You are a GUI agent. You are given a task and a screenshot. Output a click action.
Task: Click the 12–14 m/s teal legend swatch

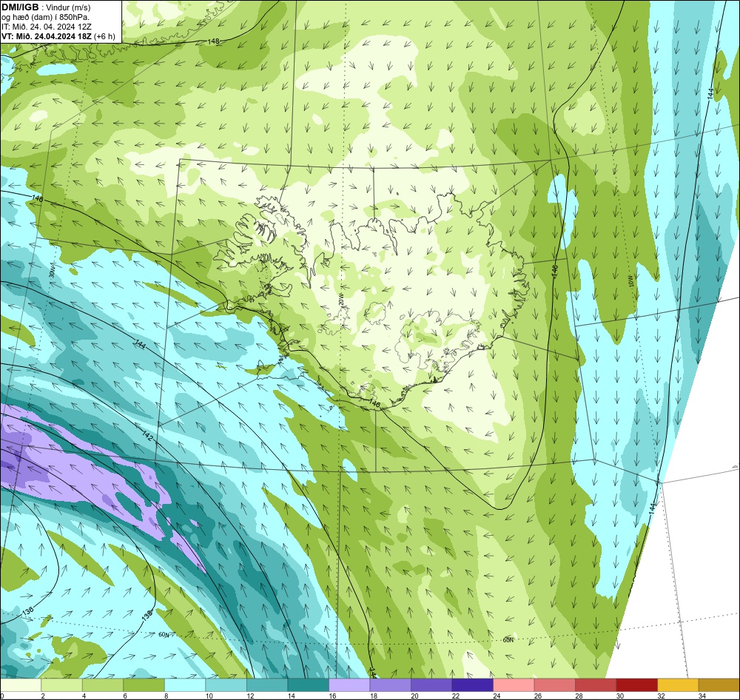click(267, 685)
